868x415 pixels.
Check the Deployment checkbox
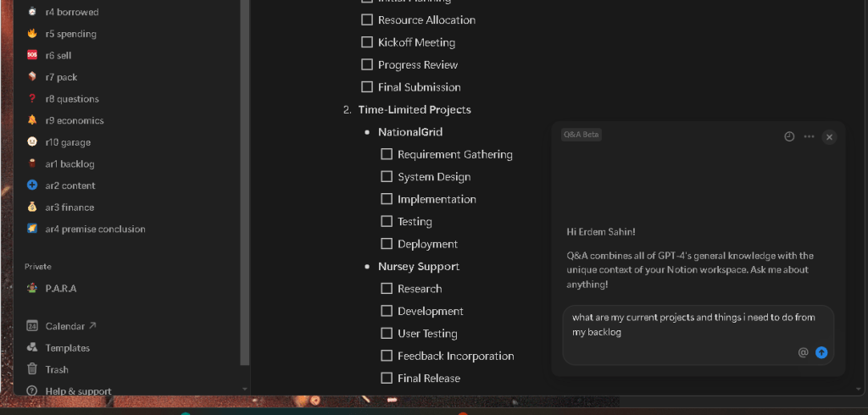tap(387, 243)
